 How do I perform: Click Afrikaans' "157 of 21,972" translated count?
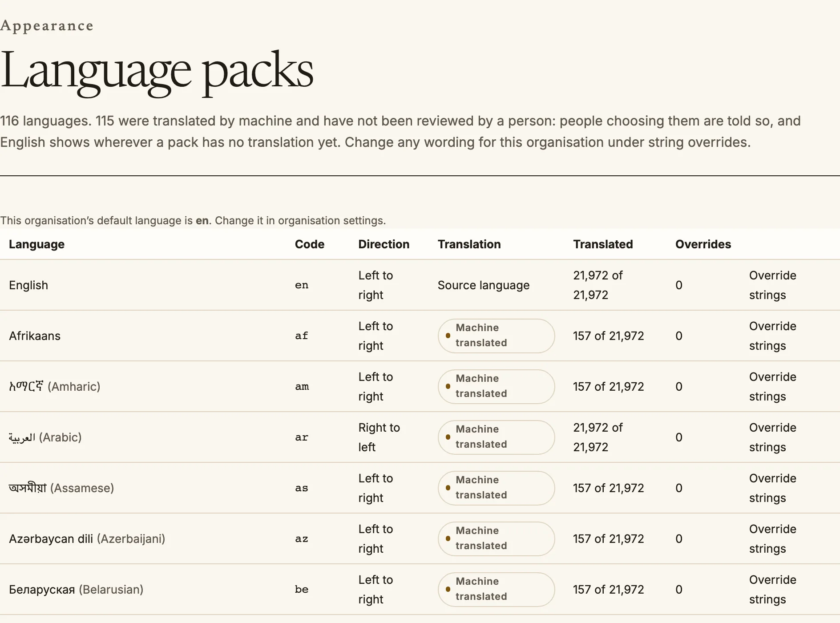coord(609,336)
